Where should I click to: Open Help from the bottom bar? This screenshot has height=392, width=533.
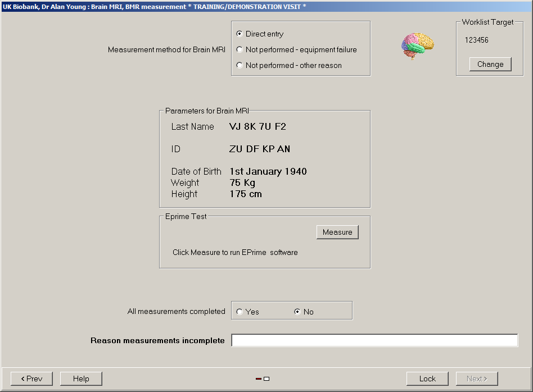[81, 379]
